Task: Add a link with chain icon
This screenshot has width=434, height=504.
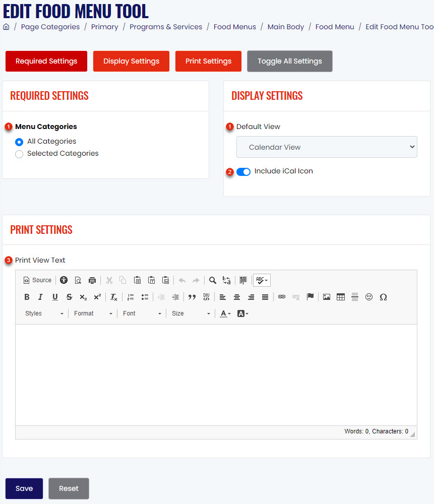Action: (x=282, y=297)
